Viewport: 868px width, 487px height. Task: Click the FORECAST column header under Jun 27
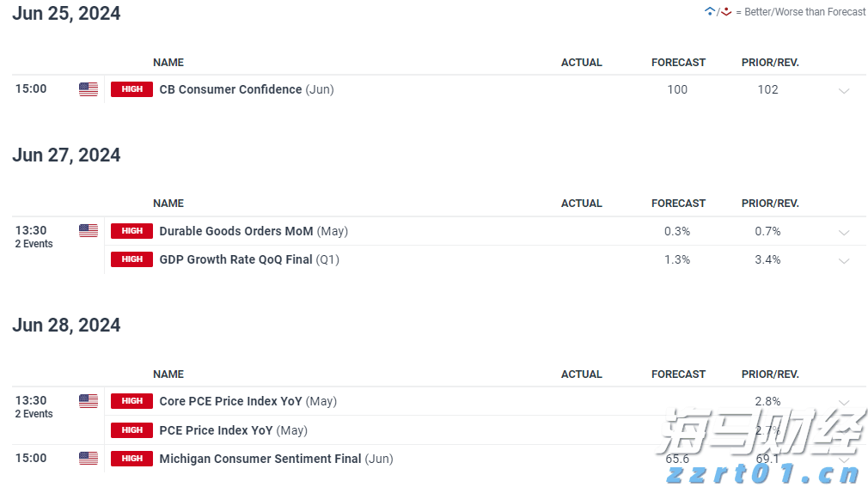[x=678, y=204]
